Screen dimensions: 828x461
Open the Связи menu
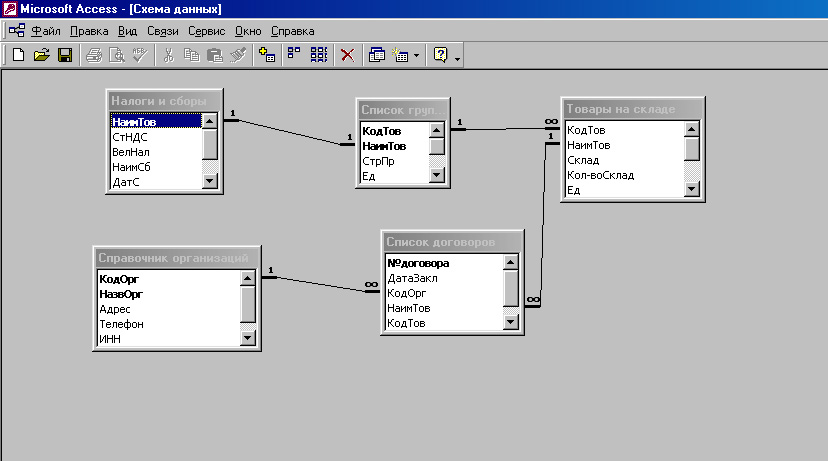click(163, 31)
